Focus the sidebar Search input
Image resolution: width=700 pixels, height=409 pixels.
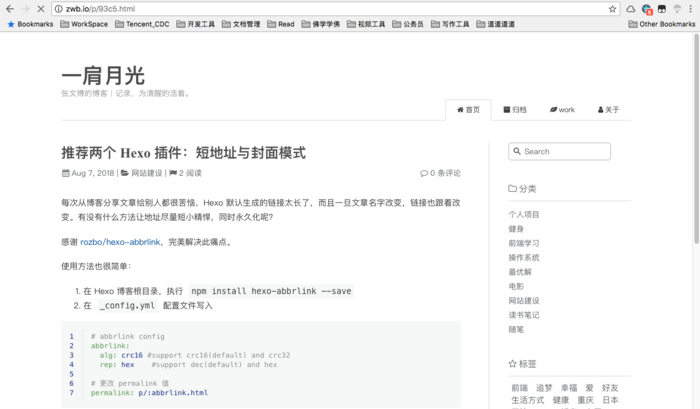click(x=559, y=151)
